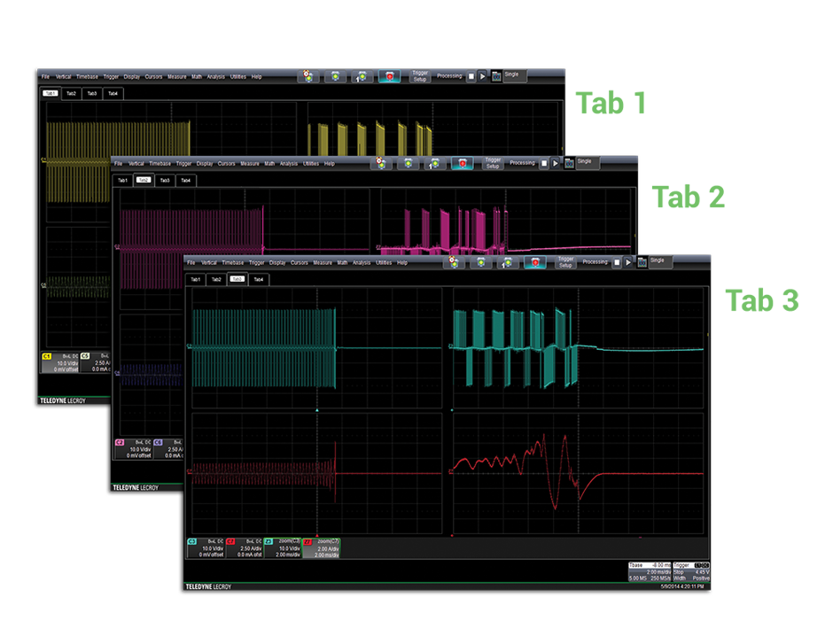
Task: Click Trigger Setup button in the back window
Action: (x=420, y=77)
